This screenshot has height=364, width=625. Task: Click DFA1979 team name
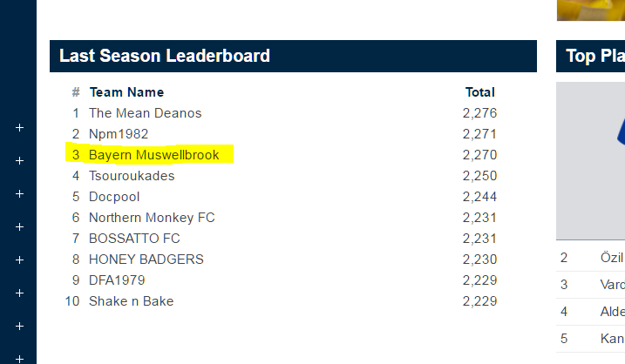coord(117,280)
